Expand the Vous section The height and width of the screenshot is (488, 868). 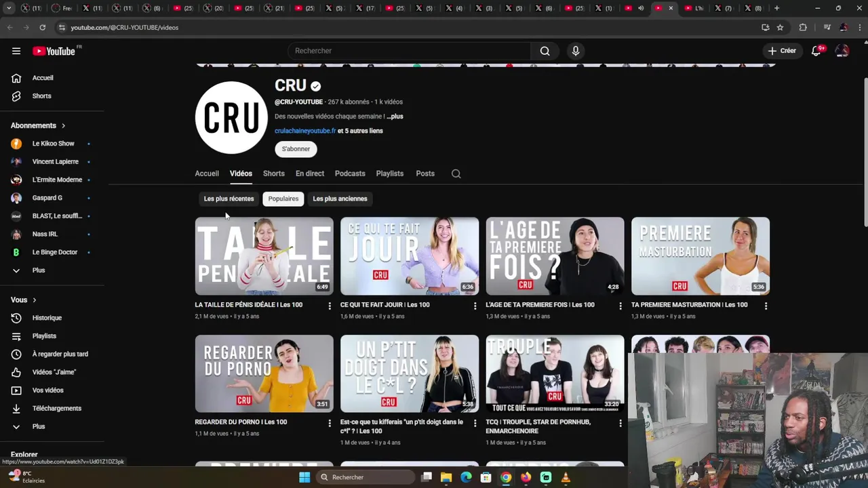coord(24,300)
